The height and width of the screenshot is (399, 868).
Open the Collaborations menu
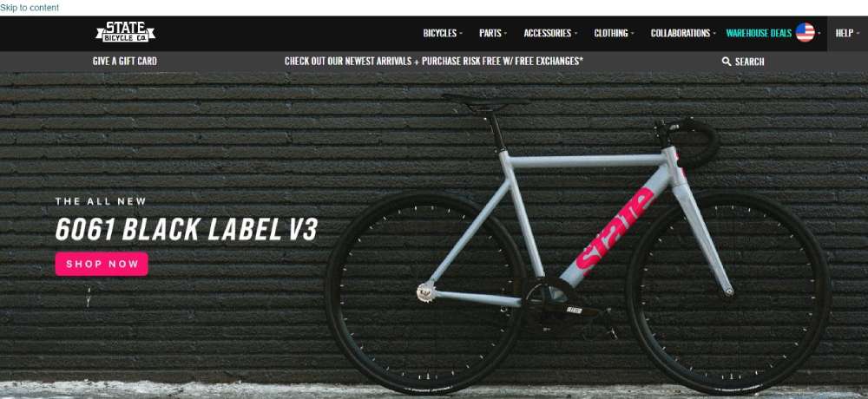683,33
